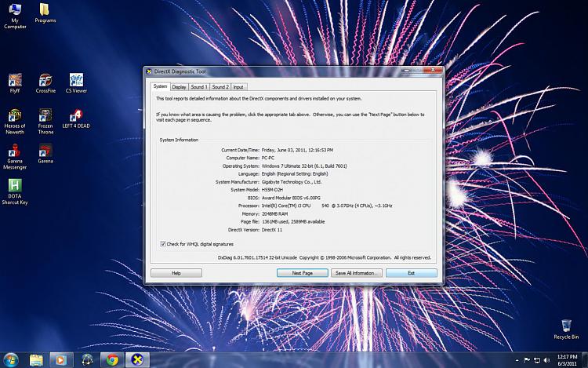Click the 'DirectX 11' version value
The height and width of the screenshot is (368, 588).
(271, 230)
